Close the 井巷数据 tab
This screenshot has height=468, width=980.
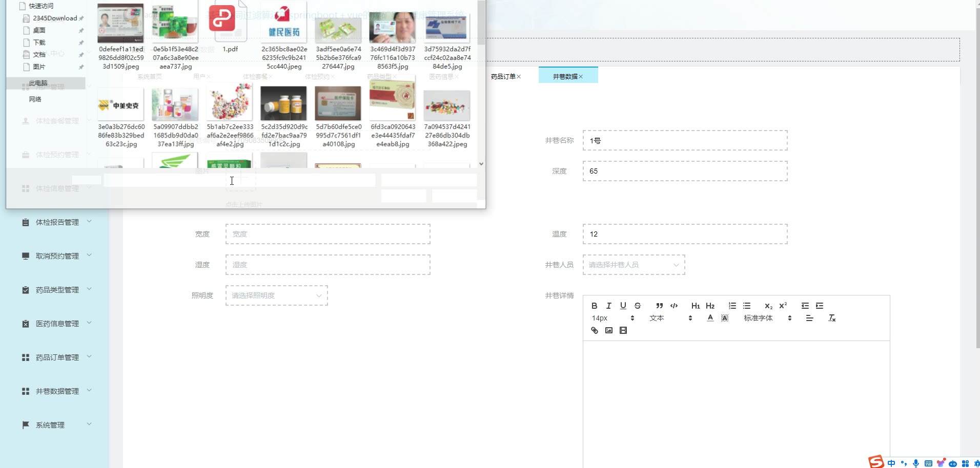(581, 76)
